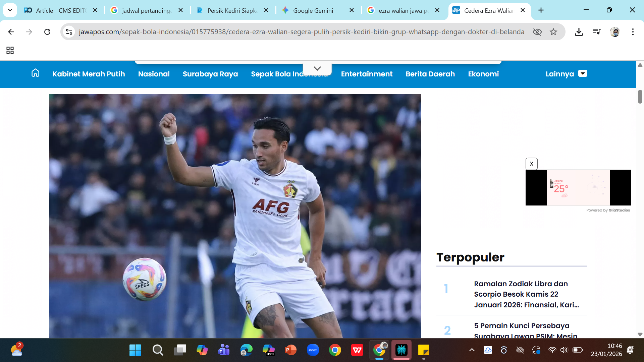
Task: Open notification bell in system tray
Action: click(x=630, y=350)
